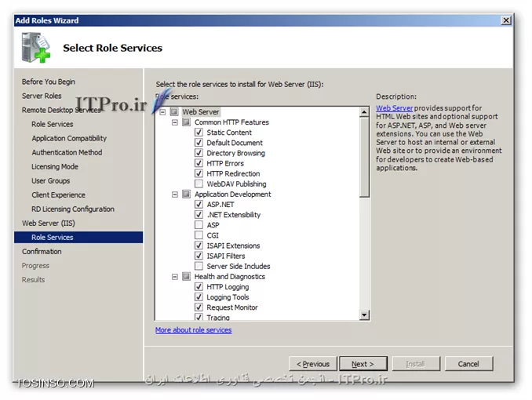The image size is (532, 400).
Task: Toggle the Web Server tri-state checkbox
Action: pyautogui.click(x=174, y=111)
